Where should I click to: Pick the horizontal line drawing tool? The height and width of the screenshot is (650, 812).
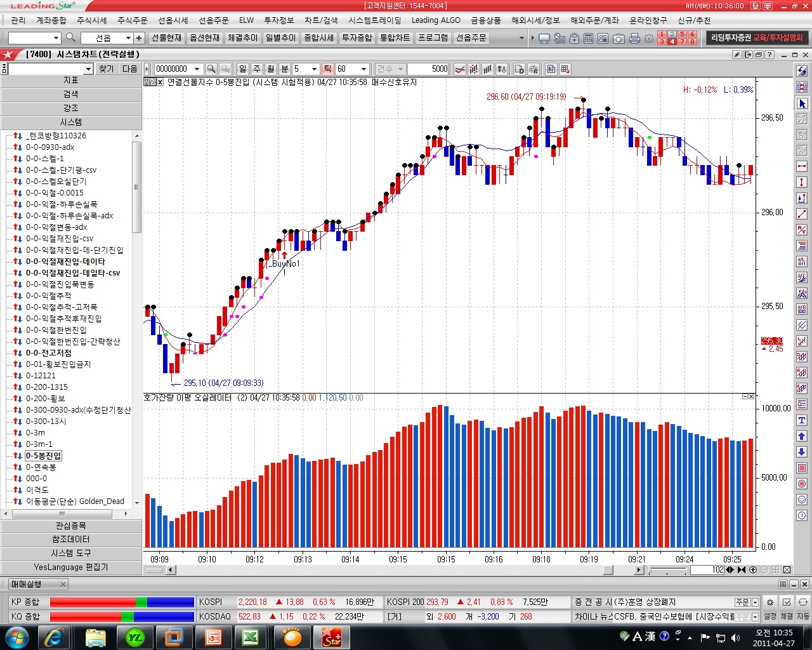(x=802, y=166)
